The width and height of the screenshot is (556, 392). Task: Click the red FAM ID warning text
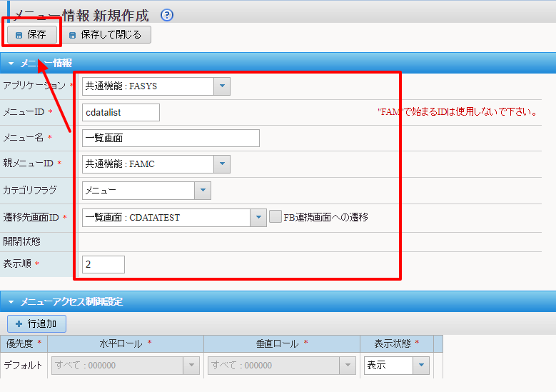coord(458,112)
